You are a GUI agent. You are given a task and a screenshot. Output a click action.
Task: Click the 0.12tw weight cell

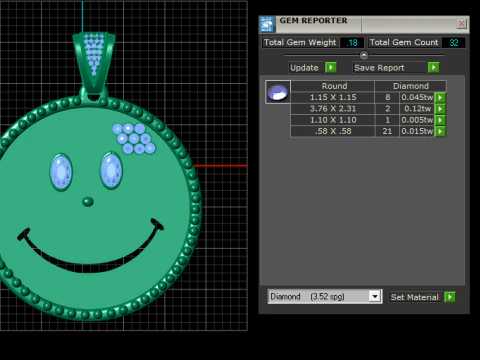click(x=417, y=109)
